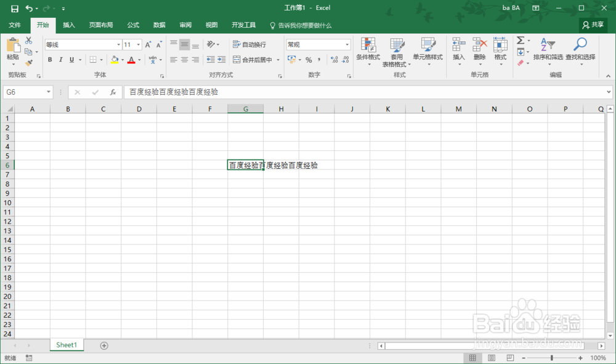The image size is (616, 364).
Task: Toggle bold formatting
Action: click(50, 60)
